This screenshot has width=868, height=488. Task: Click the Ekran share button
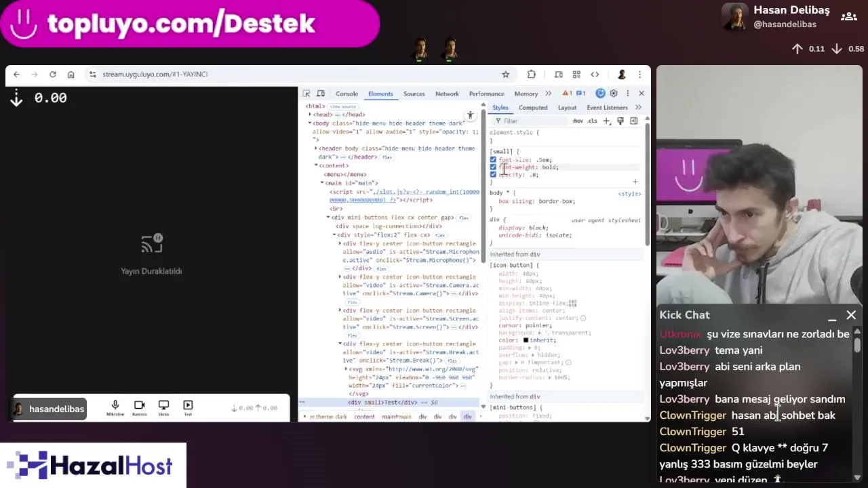pyautogui.click(x=163, y=408)
